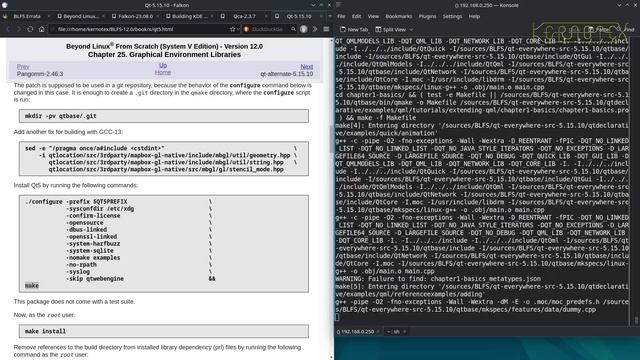Click the 'mkdir -pv qtbase/.git' command
This screenshot has height=360, width=640.
pyautogui.click(x=60, y=116)
